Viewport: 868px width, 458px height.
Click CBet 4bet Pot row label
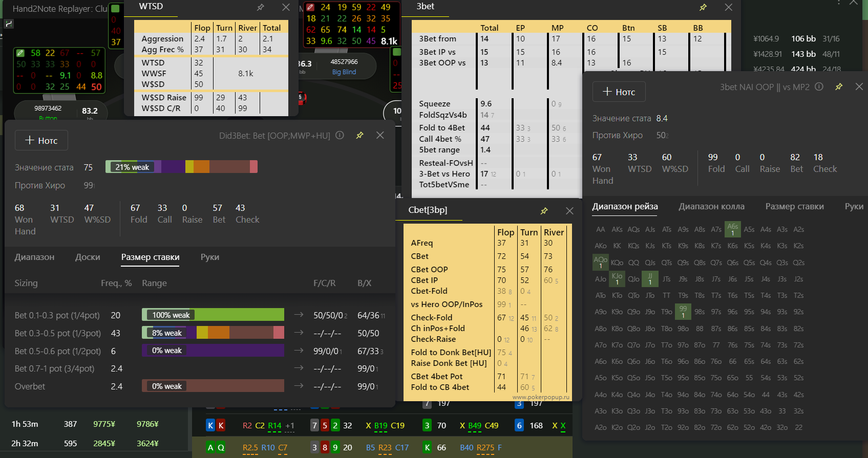coord(436,376)
